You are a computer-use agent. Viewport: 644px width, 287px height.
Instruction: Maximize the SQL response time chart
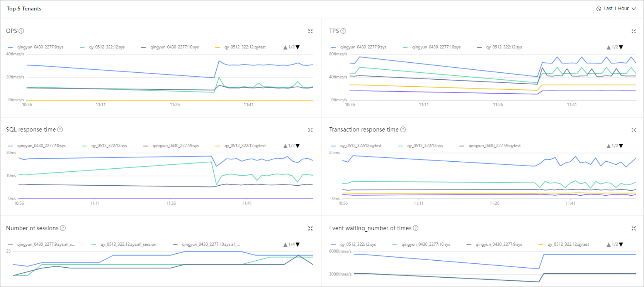pyautogui.click(x=310, y=130)
